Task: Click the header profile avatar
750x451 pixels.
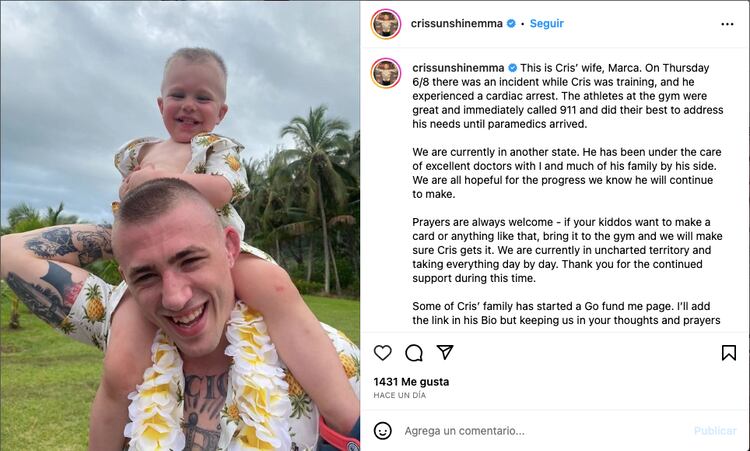Action: 386,24
